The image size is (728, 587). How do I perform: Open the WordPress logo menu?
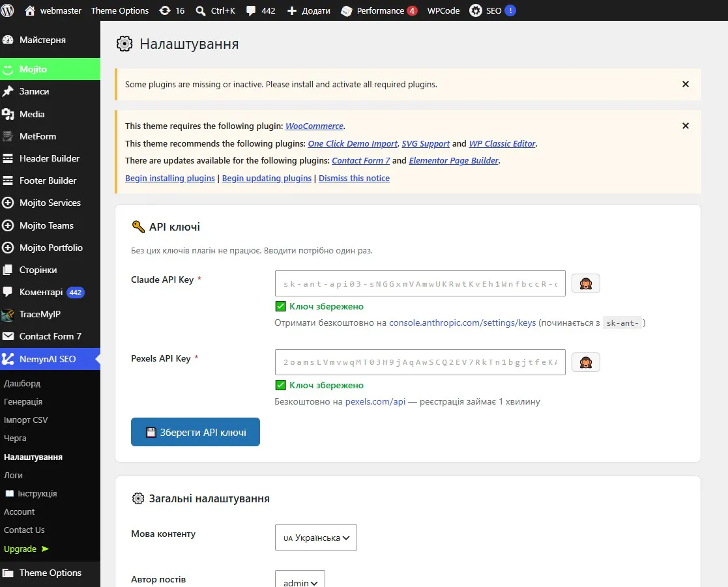pyautogui.click(x=7, y=10)
